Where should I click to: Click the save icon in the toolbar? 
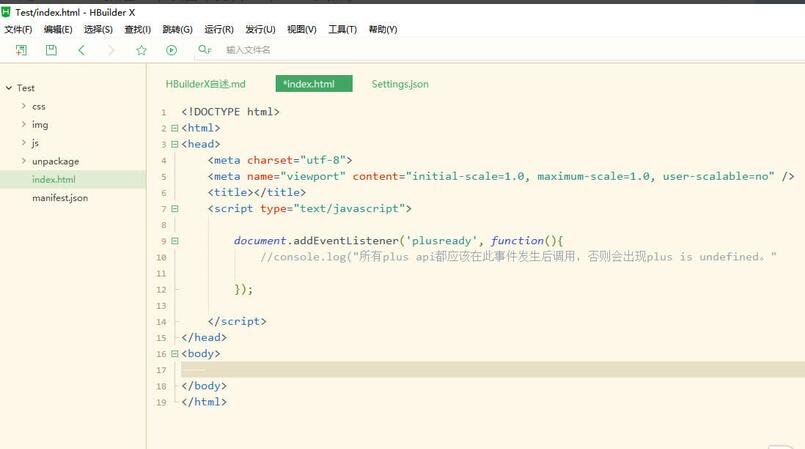[51, 50]
